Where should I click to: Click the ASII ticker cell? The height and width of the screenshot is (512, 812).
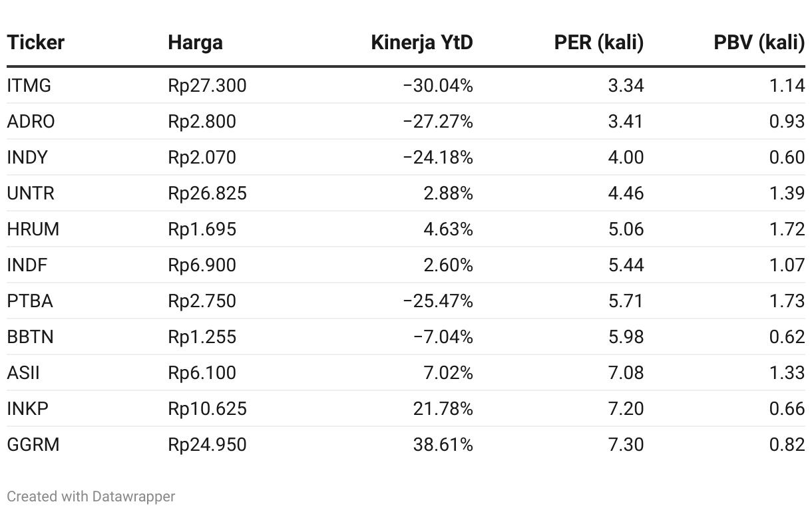point(23,372)
